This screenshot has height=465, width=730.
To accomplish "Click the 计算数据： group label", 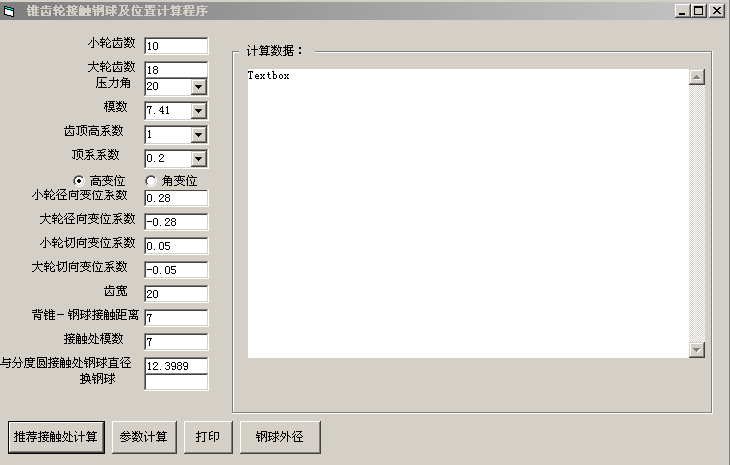I will [275, 51].
